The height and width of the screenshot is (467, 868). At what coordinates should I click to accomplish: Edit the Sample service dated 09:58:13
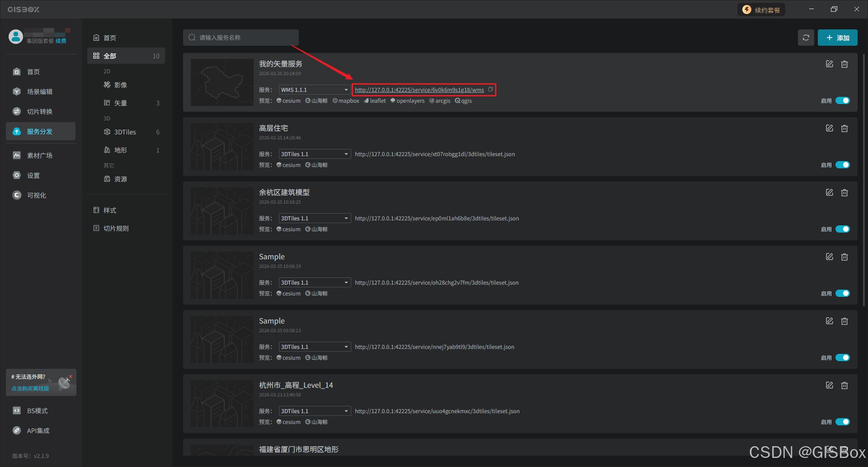click(x=829, y=321)
